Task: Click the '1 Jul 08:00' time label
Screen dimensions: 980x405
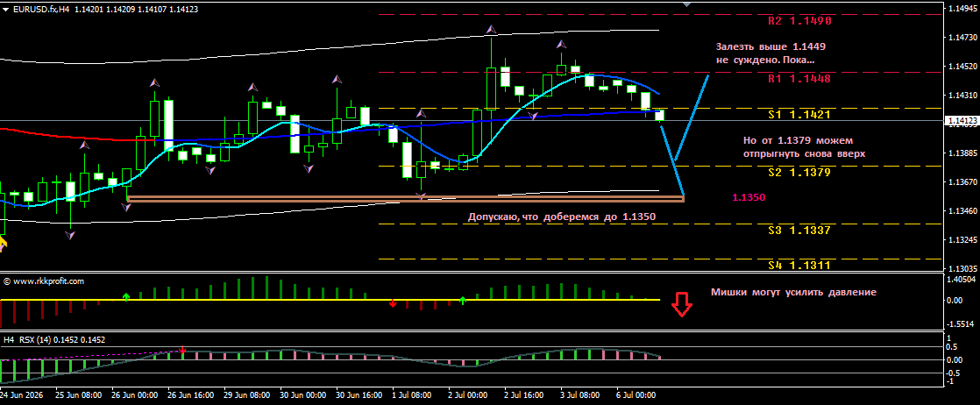Action: [x=414, y=395]
